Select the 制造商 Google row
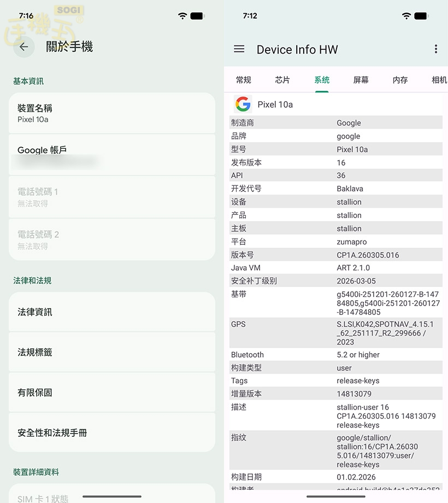 coord(336,122)
